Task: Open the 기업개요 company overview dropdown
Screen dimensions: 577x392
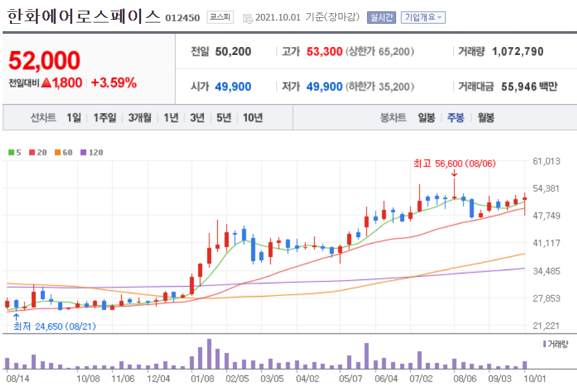Action: point(423,17)
